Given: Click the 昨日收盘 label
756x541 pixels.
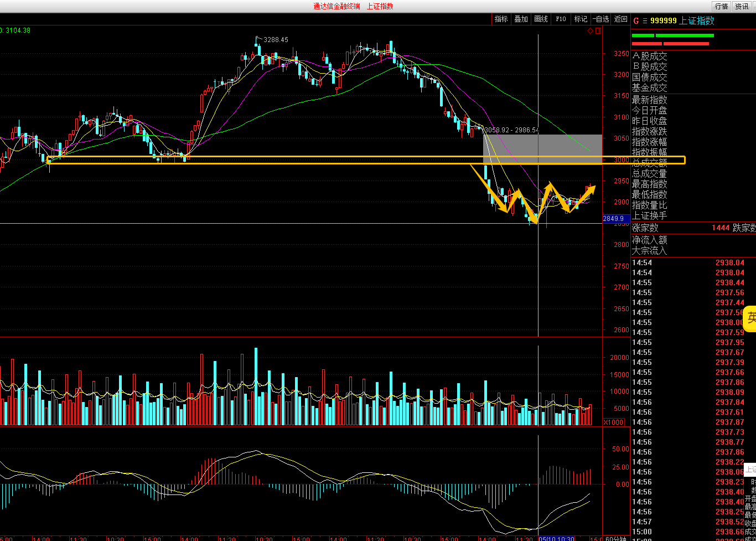Looking at the screenshot, I should [x=650, y=121].
